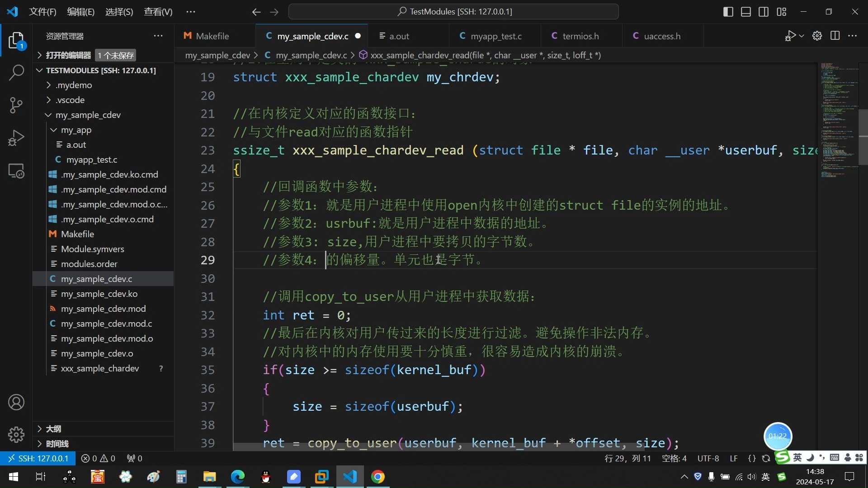Collapse the TESTMODULES workspace root
868x488 pixels.
pyautogui.click(x=104, y=70)
